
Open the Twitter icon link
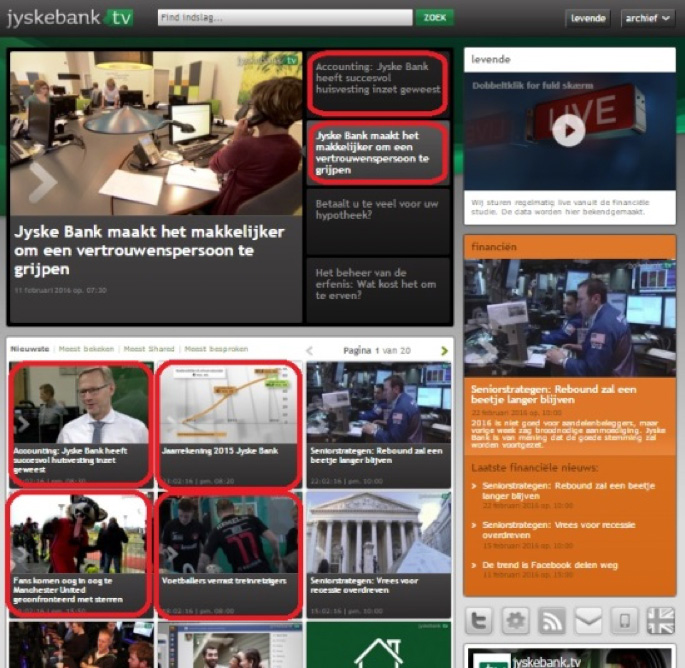point(480,621)
